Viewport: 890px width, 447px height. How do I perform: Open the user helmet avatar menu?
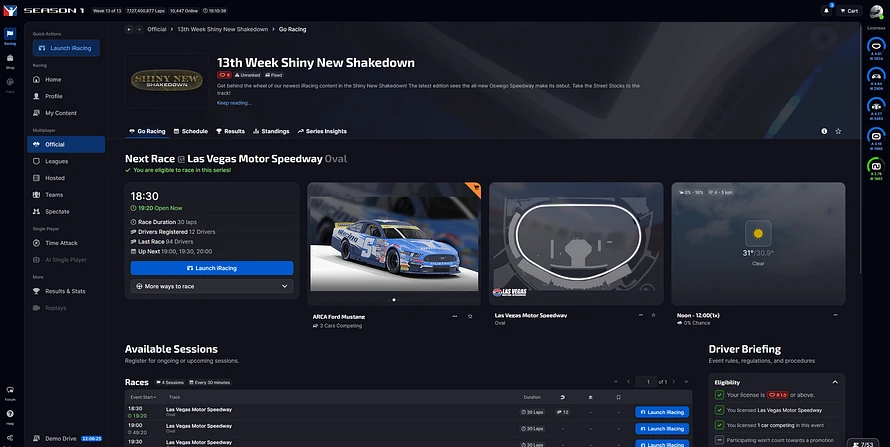(x=876, y=11)
